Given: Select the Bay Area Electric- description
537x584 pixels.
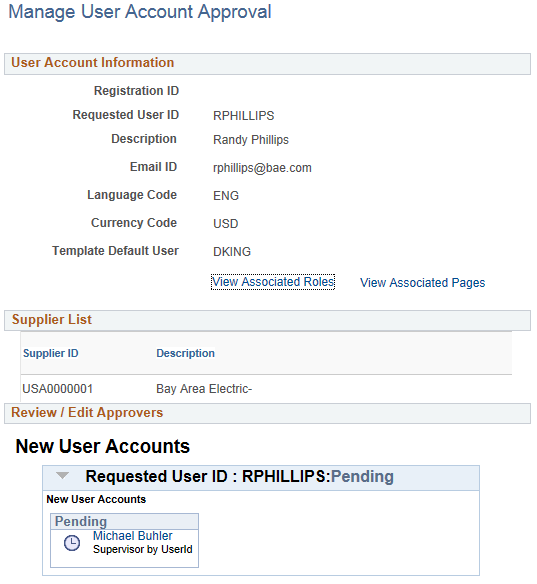Looking at the screenshot, I should [x=204, y=389].
